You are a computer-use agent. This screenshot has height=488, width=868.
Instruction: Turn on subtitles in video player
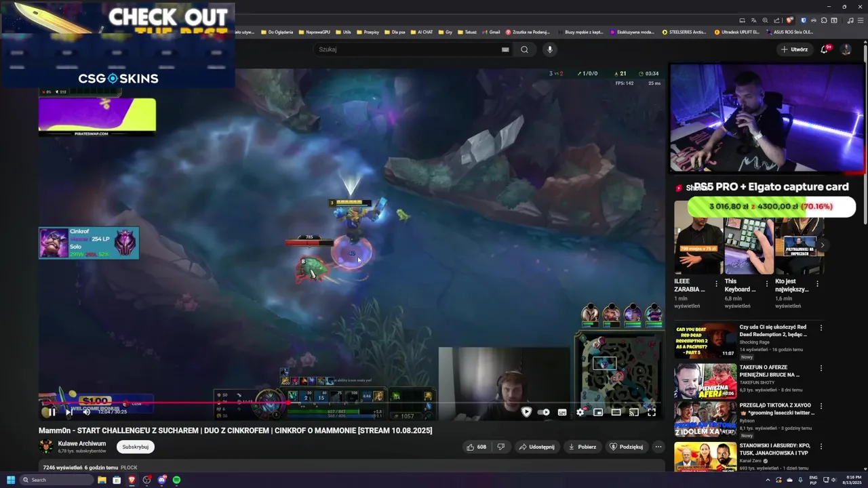(562, 412)
